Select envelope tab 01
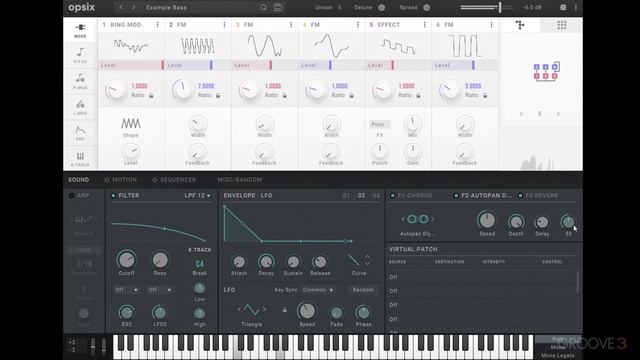 pos(346,196)
